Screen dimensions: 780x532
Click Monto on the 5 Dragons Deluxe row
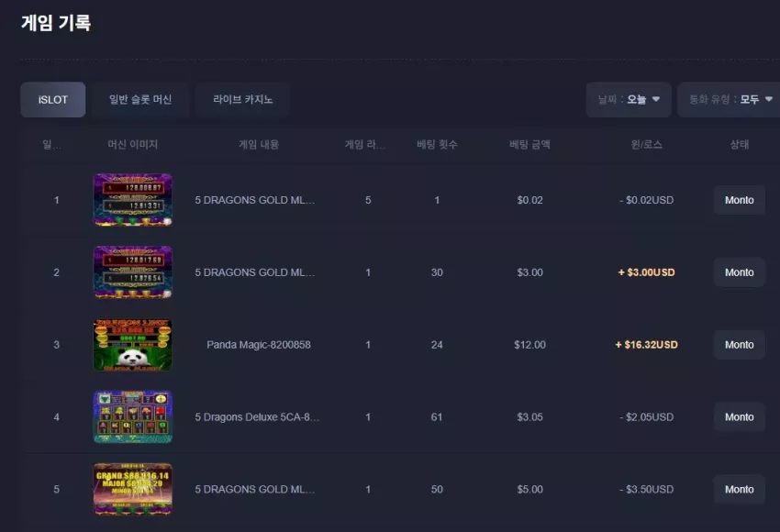click(740, 417)
